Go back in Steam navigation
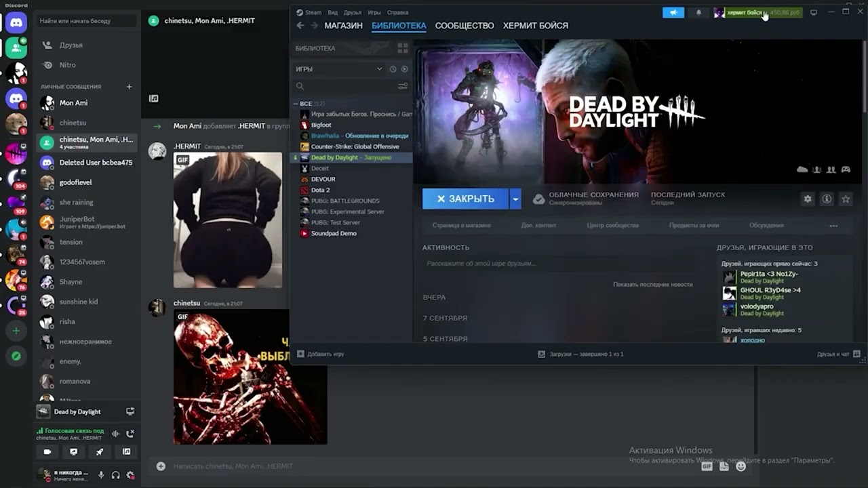 tap(300, 26)
